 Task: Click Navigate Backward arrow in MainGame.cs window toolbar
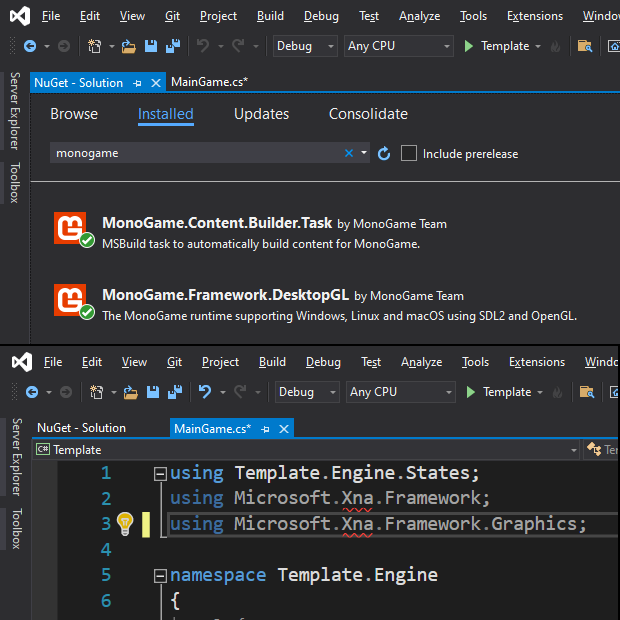[x=32, y=392]
